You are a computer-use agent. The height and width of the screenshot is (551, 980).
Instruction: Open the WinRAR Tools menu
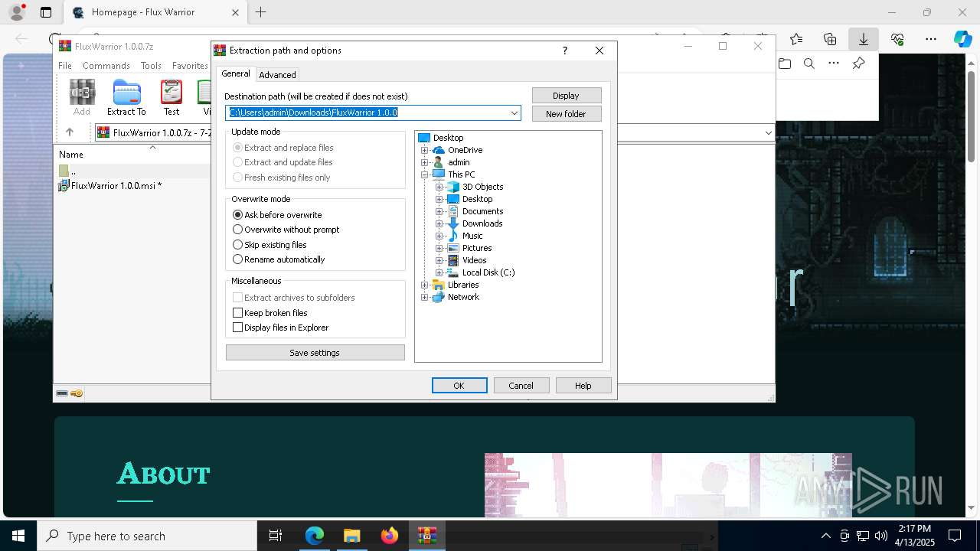click(x=151, y=66)
